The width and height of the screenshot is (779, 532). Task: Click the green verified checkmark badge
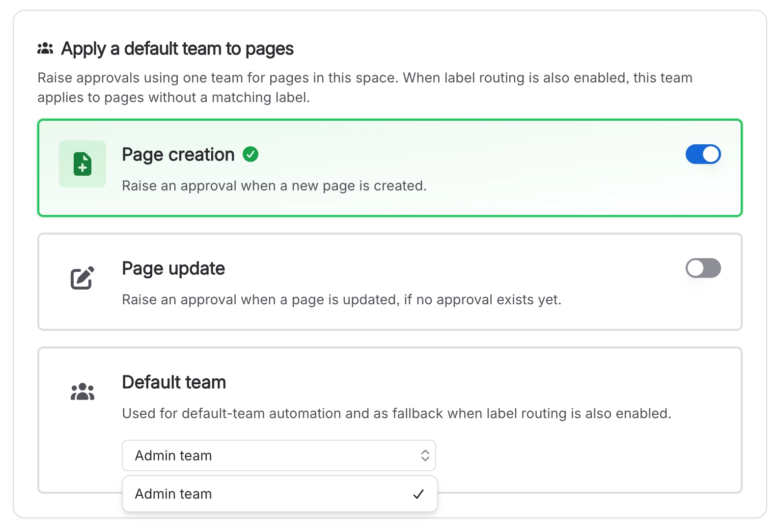pos(250,154)
